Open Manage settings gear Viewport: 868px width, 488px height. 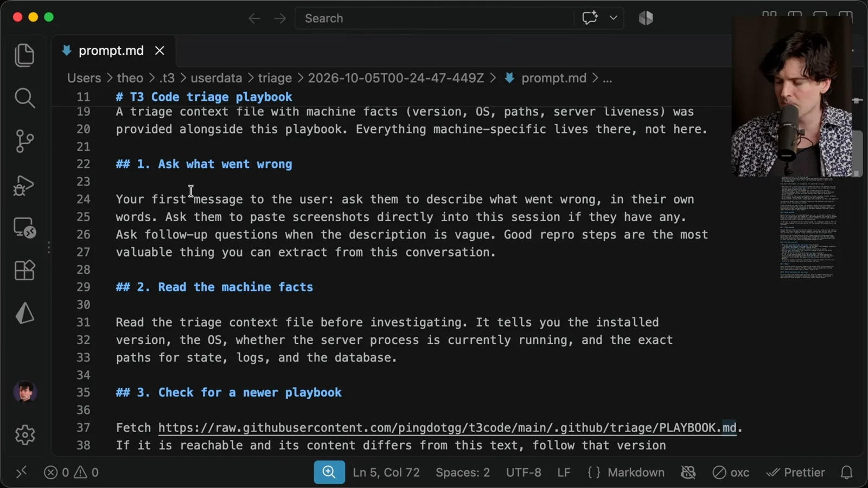click(x=24, y=435)
